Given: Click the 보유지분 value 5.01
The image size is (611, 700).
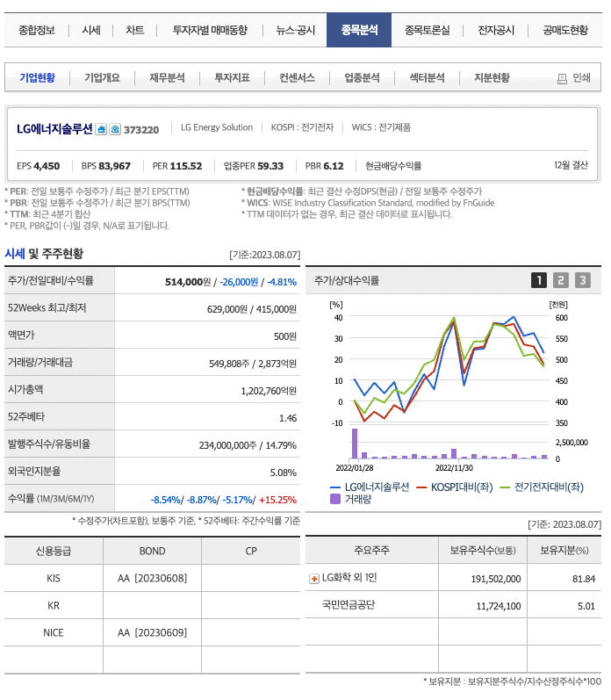Looking at the screenshot, I should pyautogui.click(x=586, y=606).
